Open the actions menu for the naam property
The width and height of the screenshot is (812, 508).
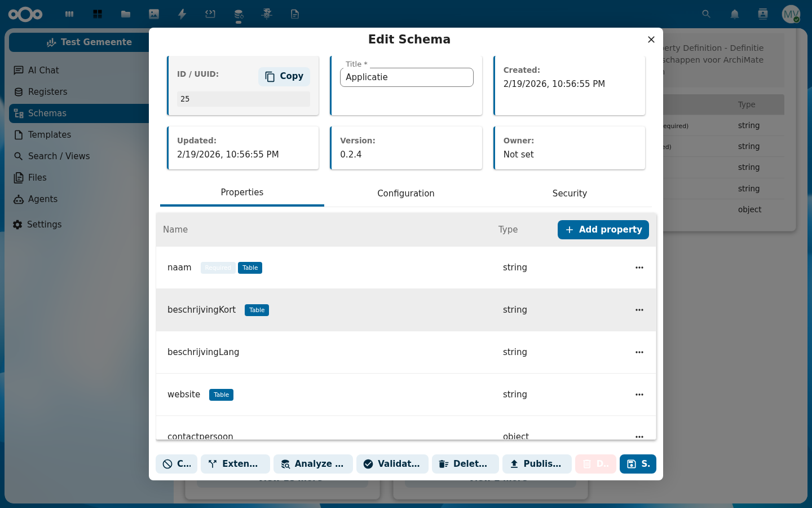pyautogui.click(x=639, y=268)
